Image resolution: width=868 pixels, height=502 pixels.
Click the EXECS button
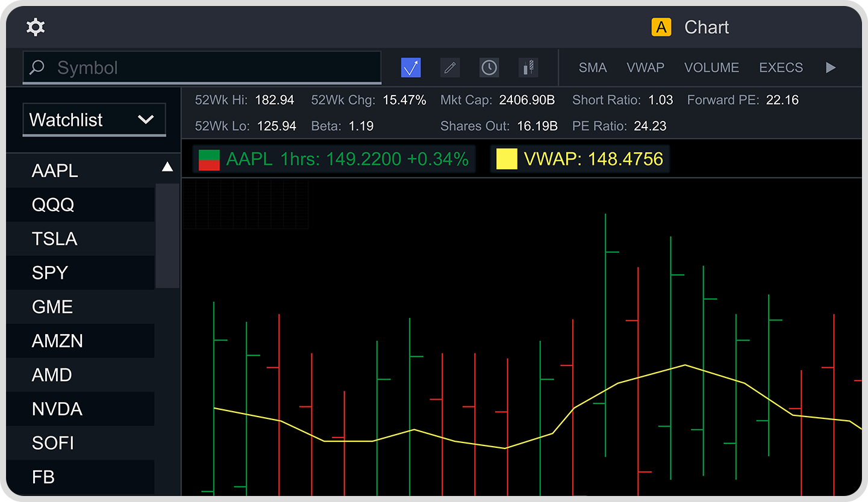781,67
